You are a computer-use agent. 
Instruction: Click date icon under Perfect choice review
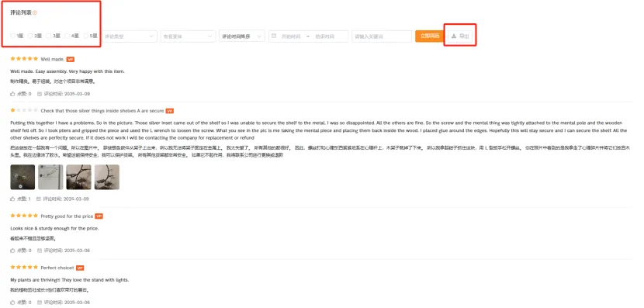40,303
